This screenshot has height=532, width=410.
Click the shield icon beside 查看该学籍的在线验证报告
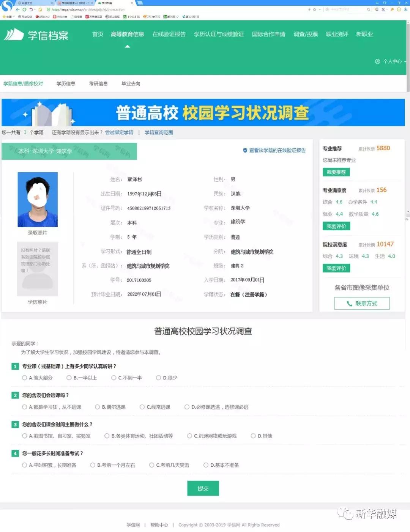pos(245,150)
